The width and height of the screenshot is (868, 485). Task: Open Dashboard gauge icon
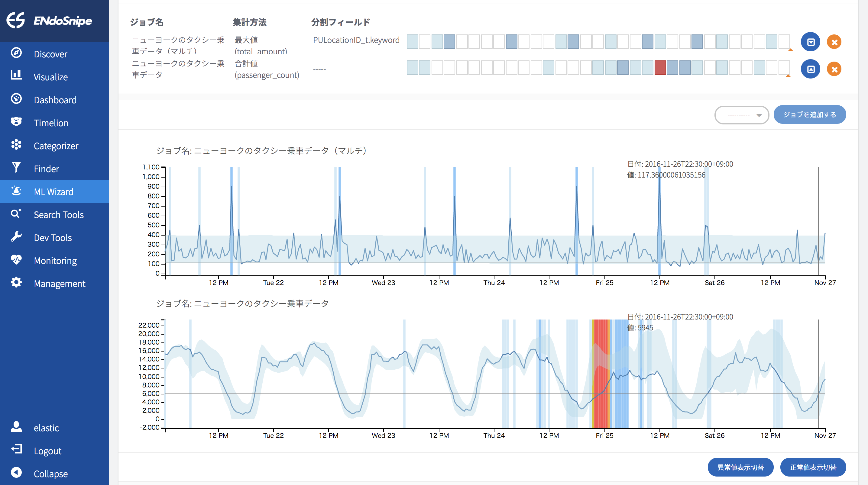16,99
